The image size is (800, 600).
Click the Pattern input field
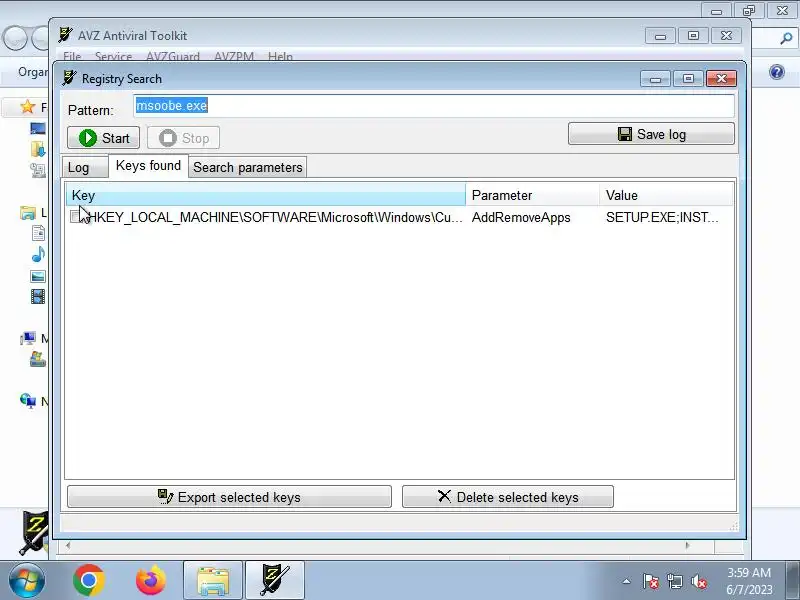coord(434,106)
